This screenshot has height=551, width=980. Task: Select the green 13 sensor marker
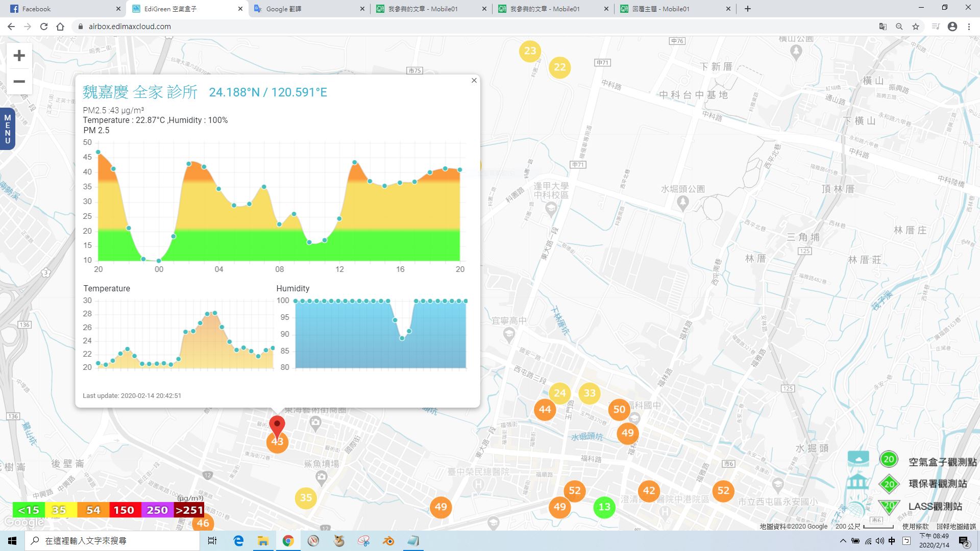(x=604, y=507)
